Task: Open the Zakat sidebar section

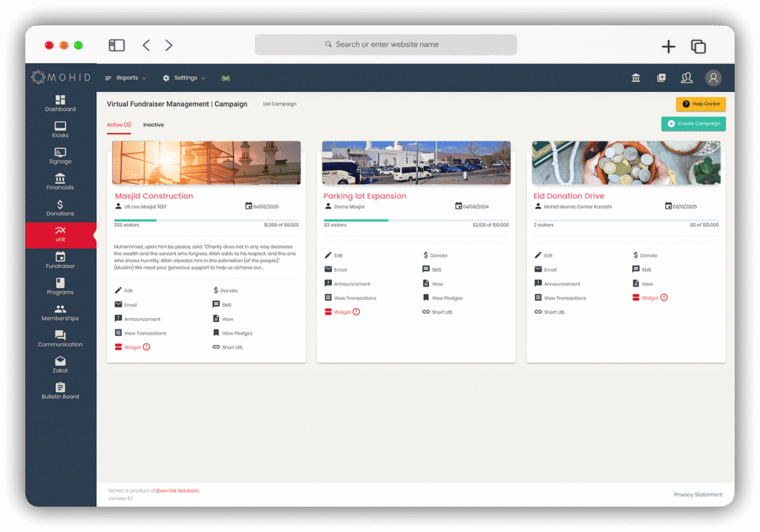Action: click(x=60, y=364)
